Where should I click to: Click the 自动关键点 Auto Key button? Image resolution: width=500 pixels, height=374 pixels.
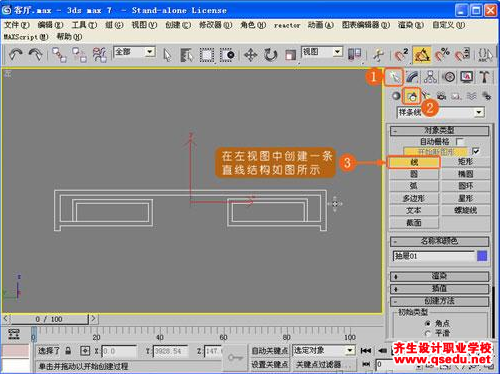point(270,351)
